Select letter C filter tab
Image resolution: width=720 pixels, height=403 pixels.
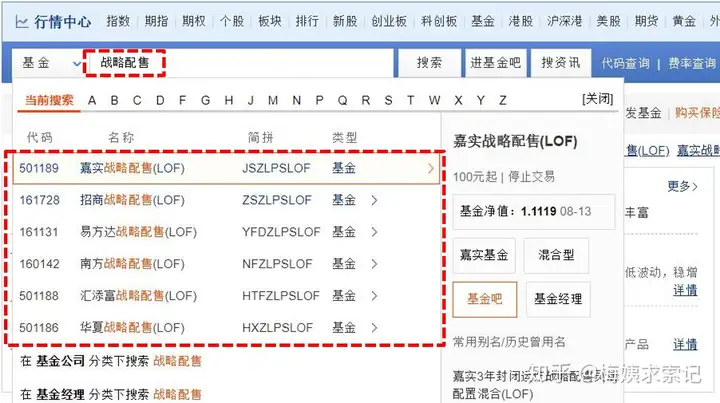(137, 101)
